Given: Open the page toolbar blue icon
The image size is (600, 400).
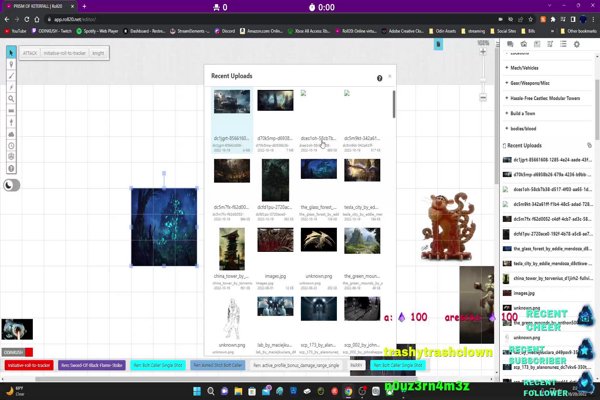Looking at the screenshot, I should (x=439, y=45).
